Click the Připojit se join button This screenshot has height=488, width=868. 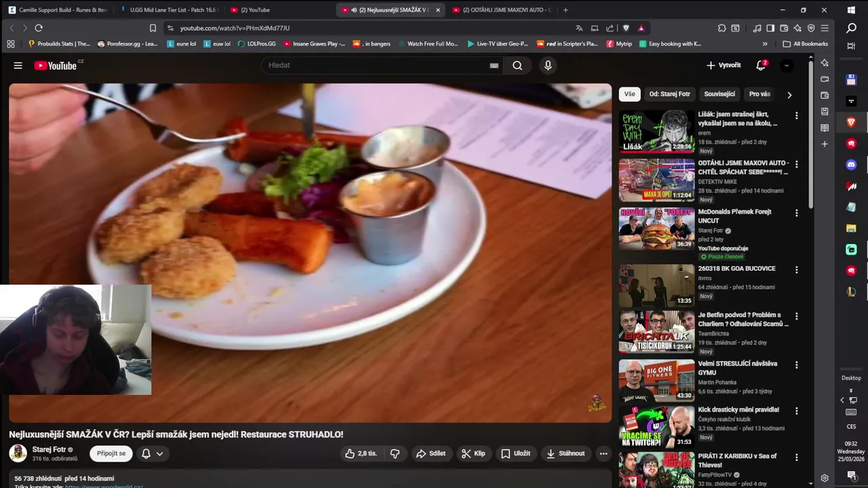tap(111, 453)
